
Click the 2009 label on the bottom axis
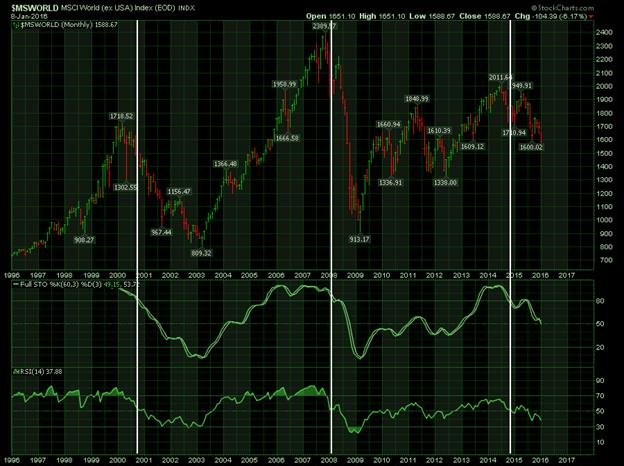(x=355, y=460)
